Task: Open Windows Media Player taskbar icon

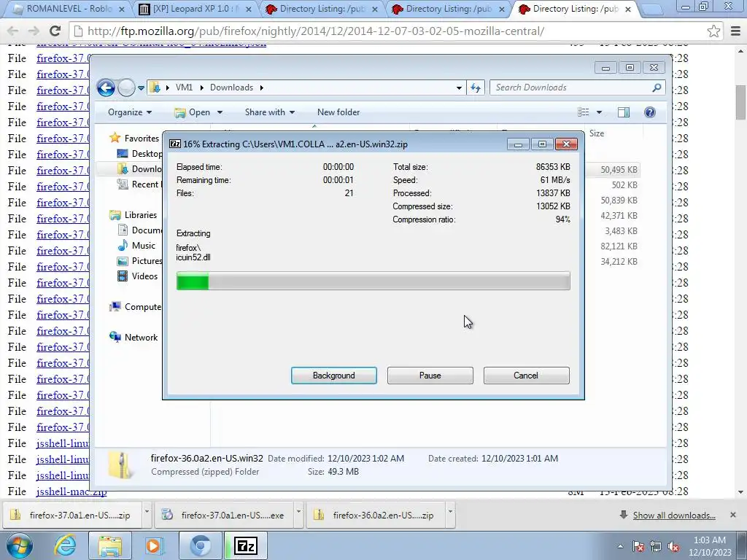Action: point(155,545)
